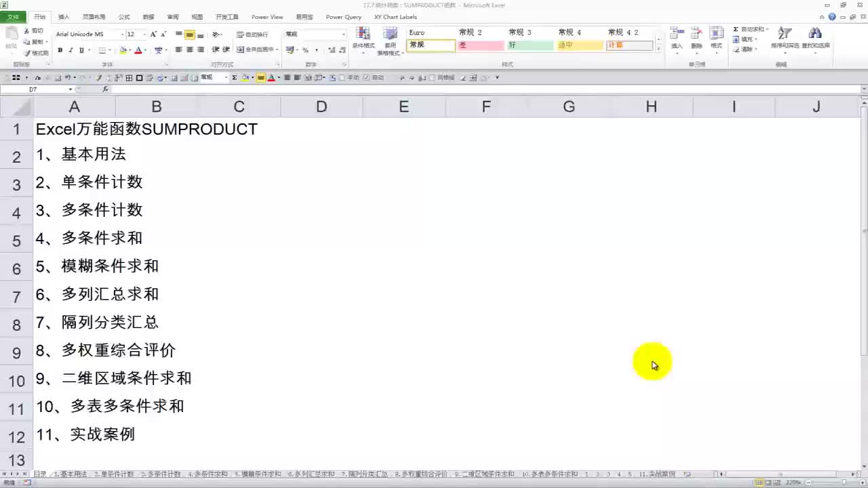Open the AutoSum (自动求和) dropdown arrow
This screenshot has width=868, height=488.
pyautogui.click(x=767, y=30)
